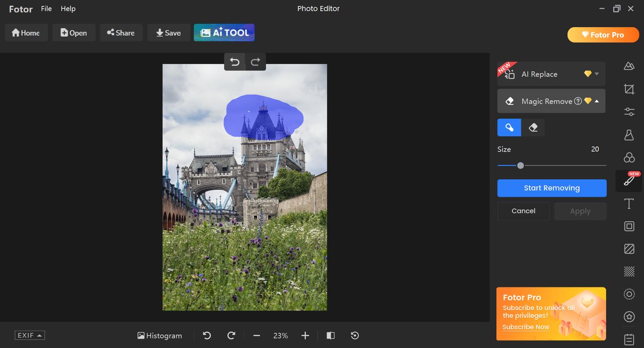Click the Apply button

580,211
